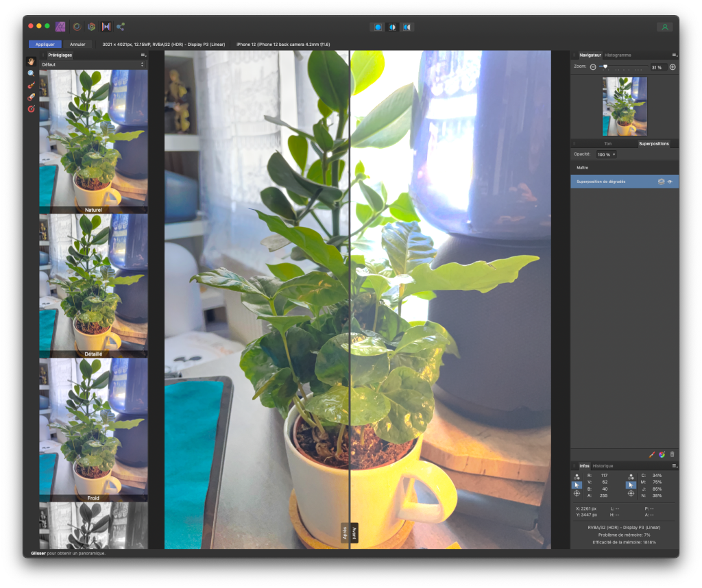Open the Navigateur panel options menu
The image size is (702, 588).
(x=674, y=55)
